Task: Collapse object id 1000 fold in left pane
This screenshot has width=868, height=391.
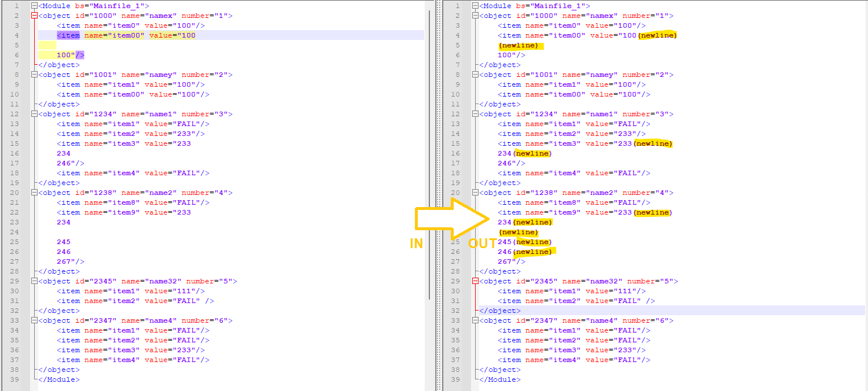Action: point(34,16)
